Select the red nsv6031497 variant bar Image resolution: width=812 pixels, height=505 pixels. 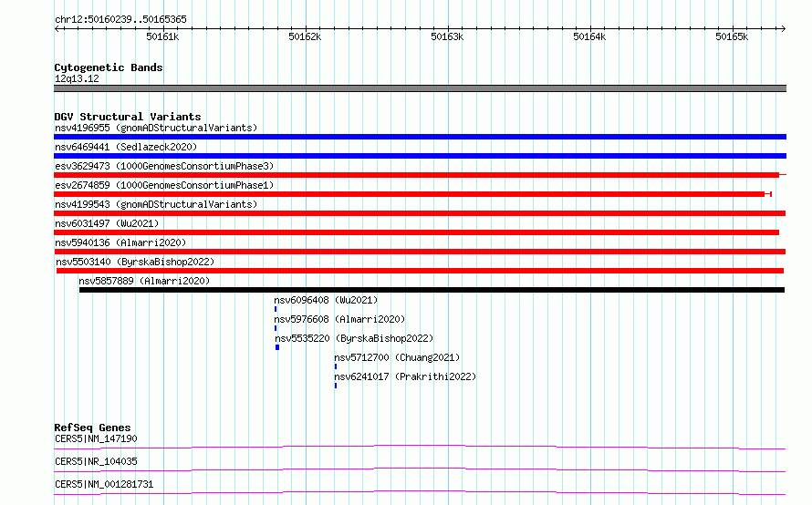click(416, 232)
